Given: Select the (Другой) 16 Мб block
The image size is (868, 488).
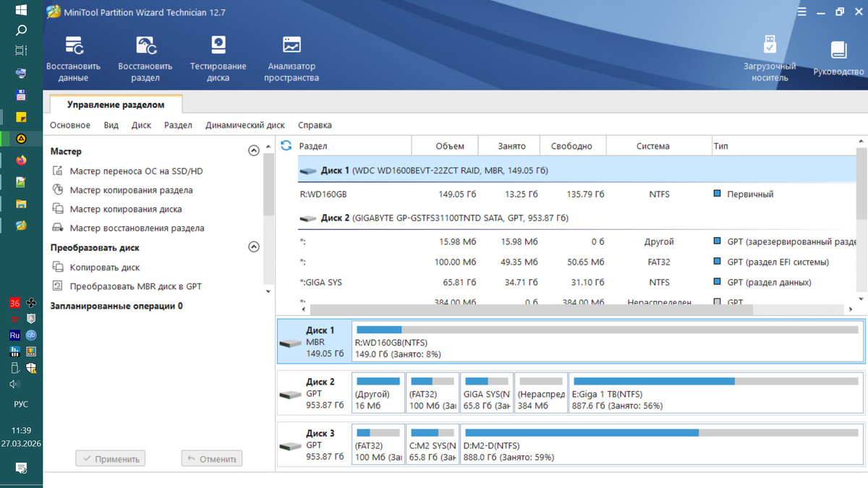Looking at the screenshot, I should coord(378,393).
